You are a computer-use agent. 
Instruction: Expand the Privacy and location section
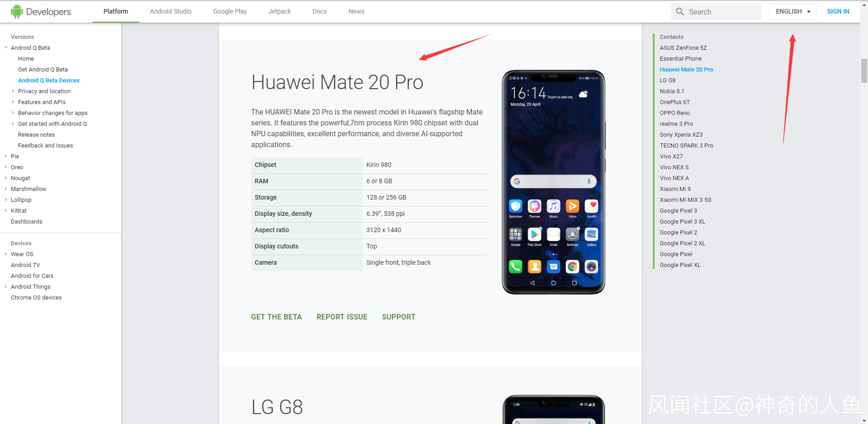click(x=13, y=91)
